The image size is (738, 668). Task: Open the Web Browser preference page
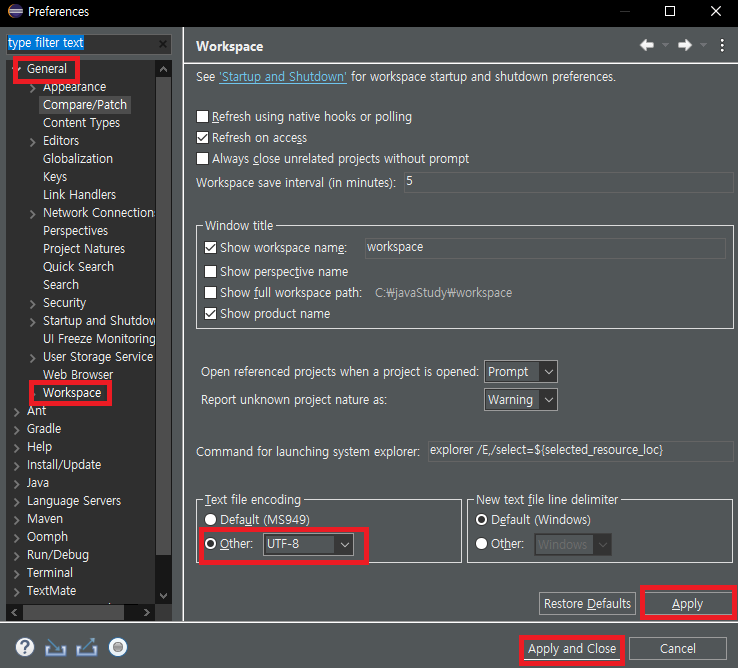point(78,375)
